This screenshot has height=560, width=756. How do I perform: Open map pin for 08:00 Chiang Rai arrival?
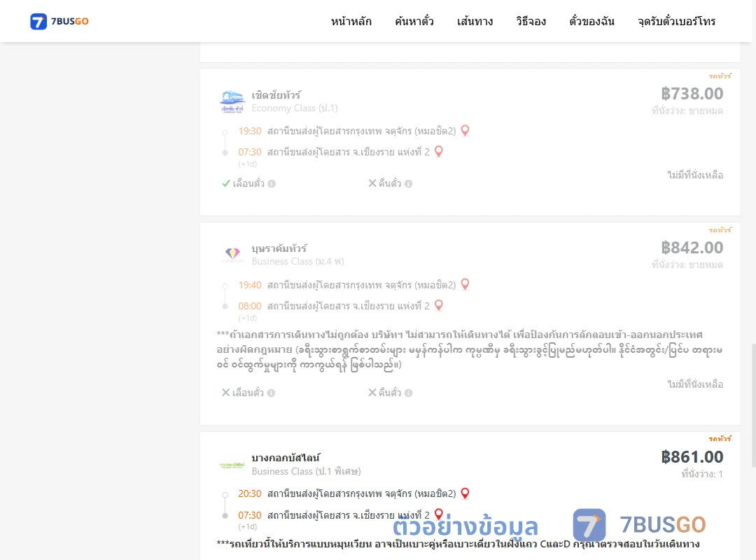click(x=439, y=305)
